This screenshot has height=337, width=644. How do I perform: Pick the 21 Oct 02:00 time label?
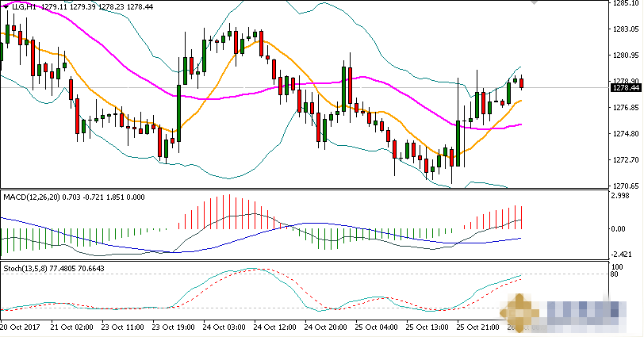tap(72, 326)
